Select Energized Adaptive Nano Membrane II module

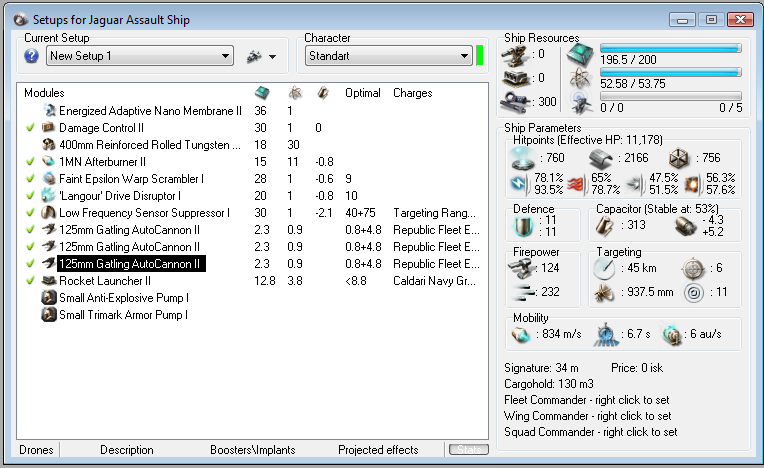150,111
